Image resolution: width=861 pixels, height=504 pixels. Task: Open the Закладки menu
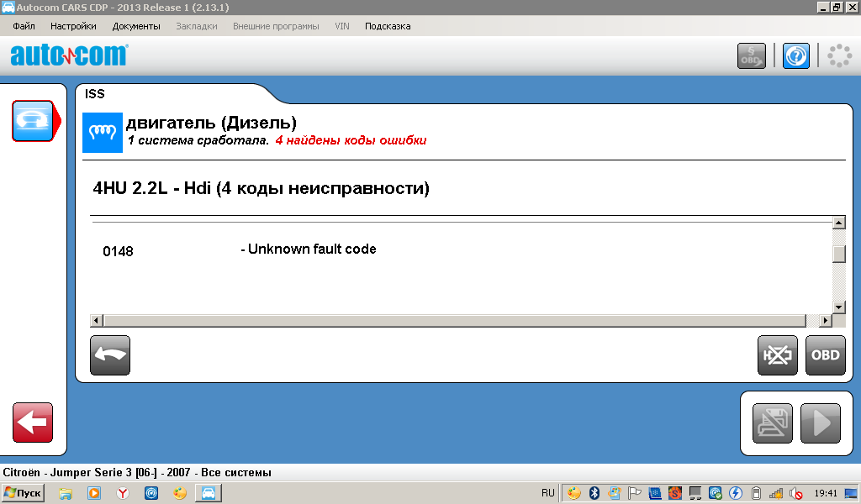pyautogui.click(x=196, y=26)
